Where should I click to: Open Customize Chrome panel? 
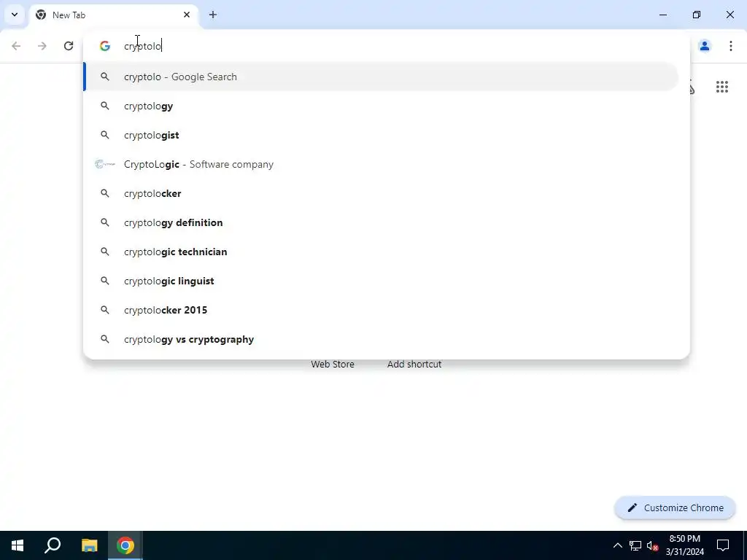[675, 507]
